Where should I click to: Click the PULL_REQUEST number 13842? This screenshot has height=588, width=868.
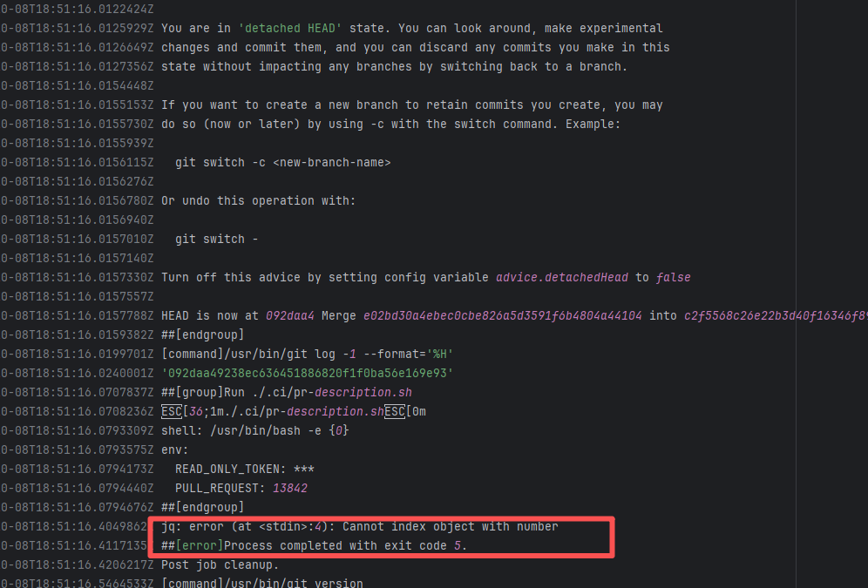pyautogui.click(x=289, y=488)
